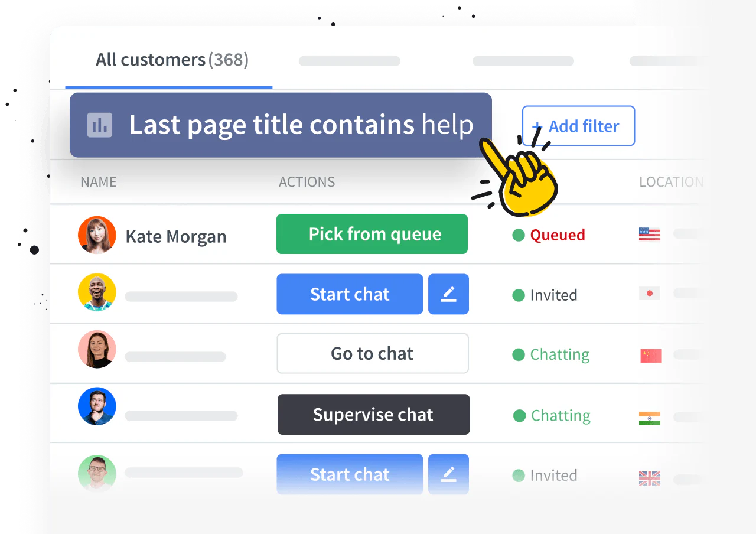
Task: Click the US flag in Kate Morgan's row
Action: (x=649, y=233)
